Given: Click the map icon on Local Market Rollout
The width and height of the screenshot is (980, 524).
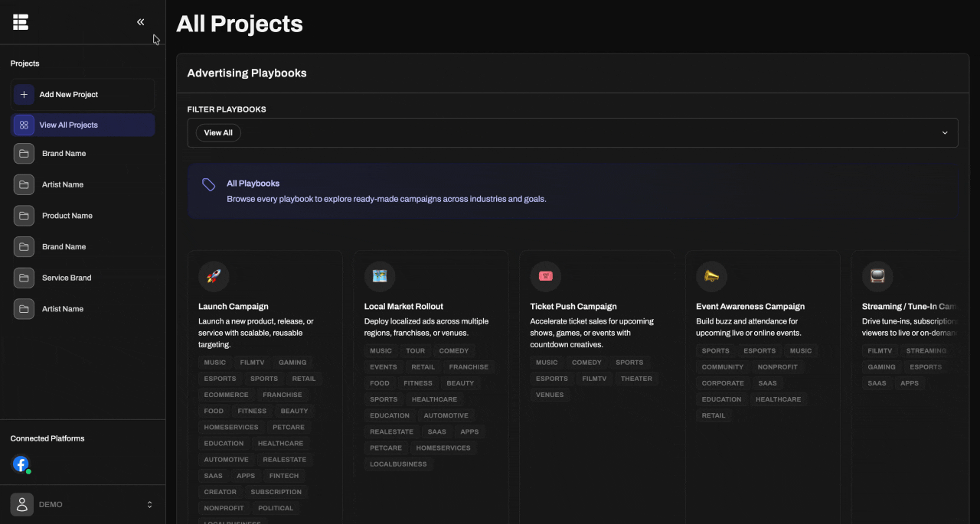Looking at the screenshot, I should pyautogui.click(x=380, y=276).
